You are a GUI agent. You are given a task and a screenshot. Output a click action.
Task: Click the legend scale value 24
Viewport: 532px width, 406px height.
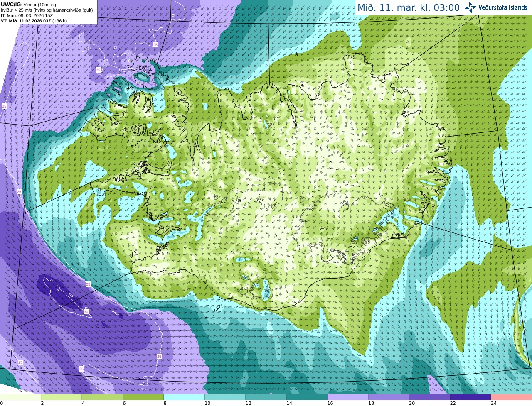click(494, 403)
